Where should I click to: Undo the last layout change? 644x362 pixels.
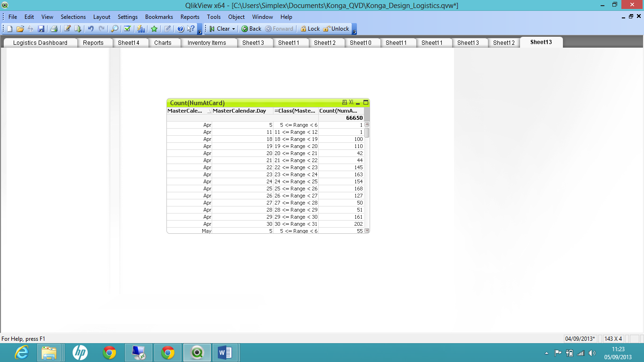coord(91,29)
